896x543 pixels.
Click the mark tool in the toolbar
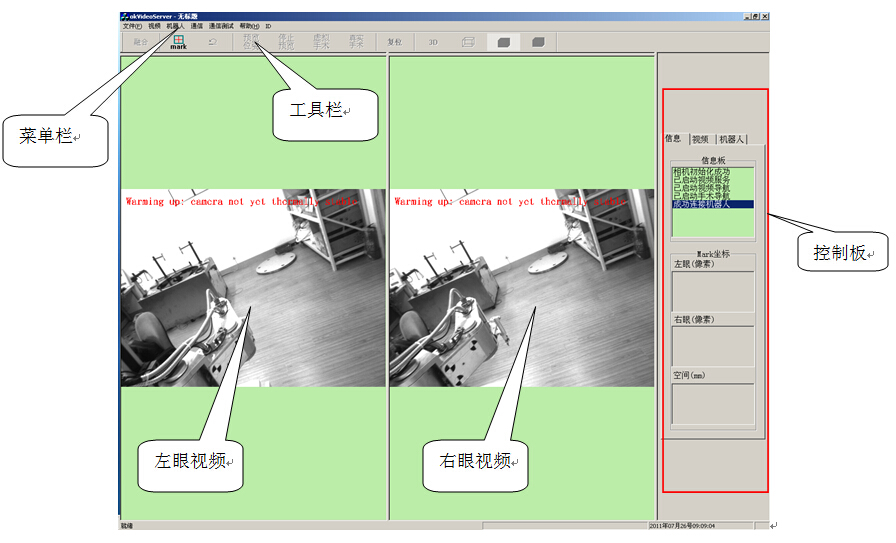pos(178,42)
